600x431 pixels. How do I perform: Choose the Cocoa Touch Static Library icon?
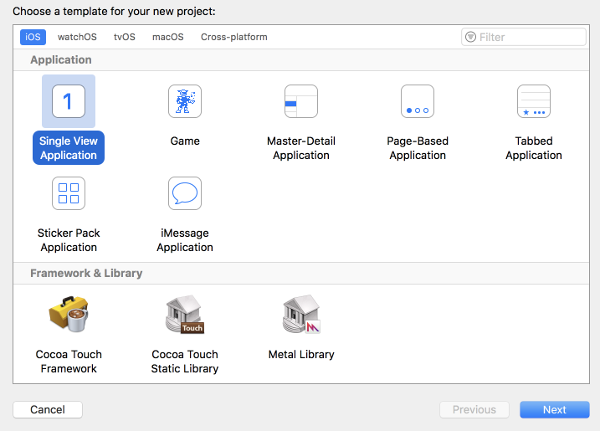tap(185, 314)
